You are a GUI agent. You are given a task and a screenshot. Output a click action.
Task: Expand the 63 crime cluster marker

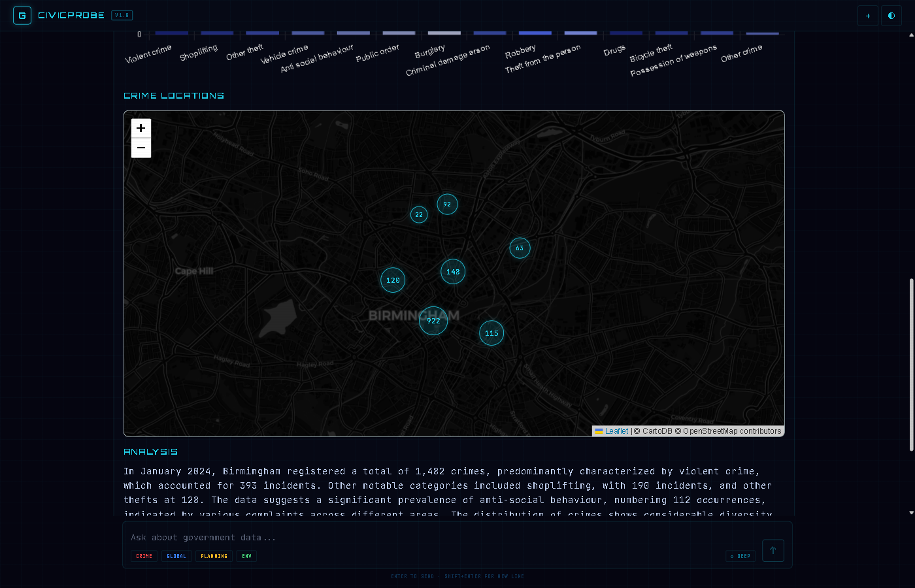pos(520,248)
